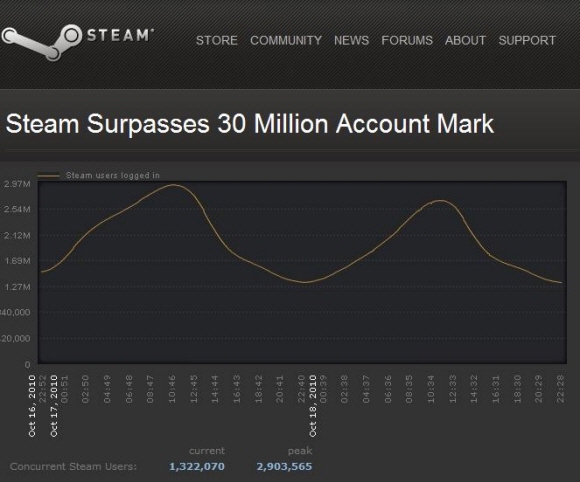The image size is (580, 482).
Task: Click the 'Steam users logged in' legend label
Action: (112, 175)
